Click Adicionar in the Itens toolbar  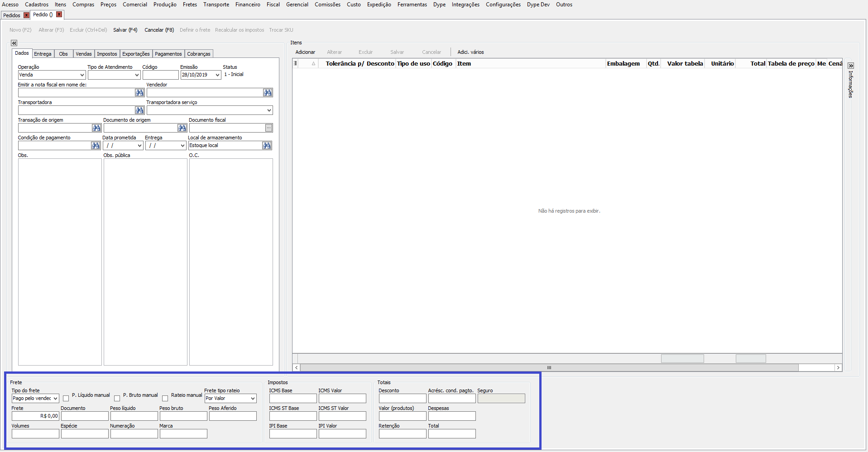(x=305, y=52)
